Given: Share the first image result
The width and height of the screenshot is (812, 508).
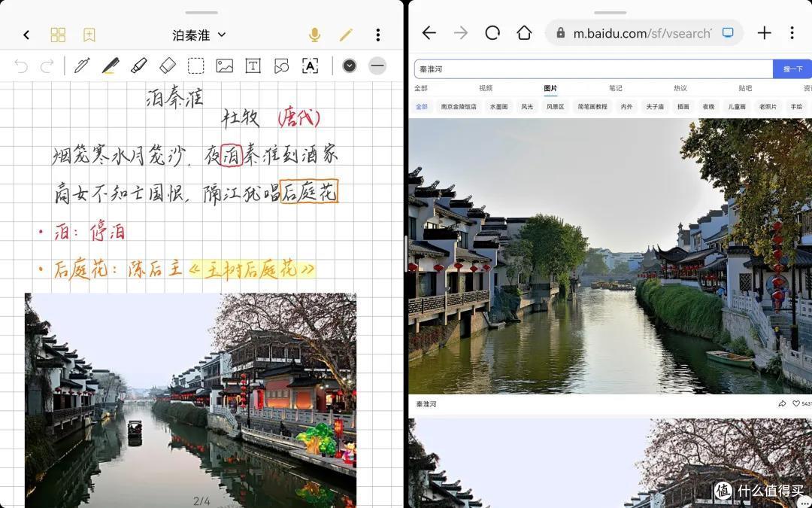Looking at the screenshot, I should (782, 404).
